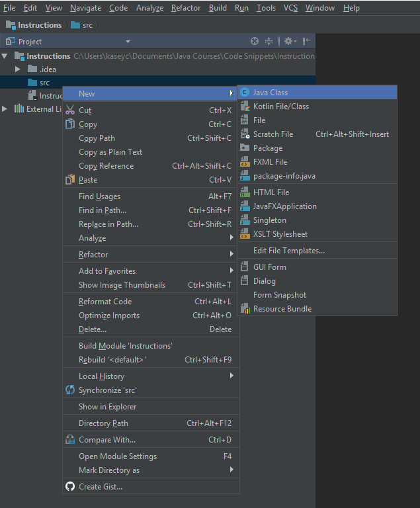
Task: Click the FXML File icon
Action: 245,161
